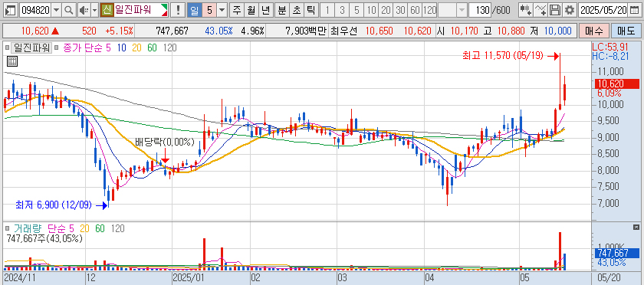Viewport: 644px width, 285px height.
Task: Click the save chart floppy icon
Action: 555,10
